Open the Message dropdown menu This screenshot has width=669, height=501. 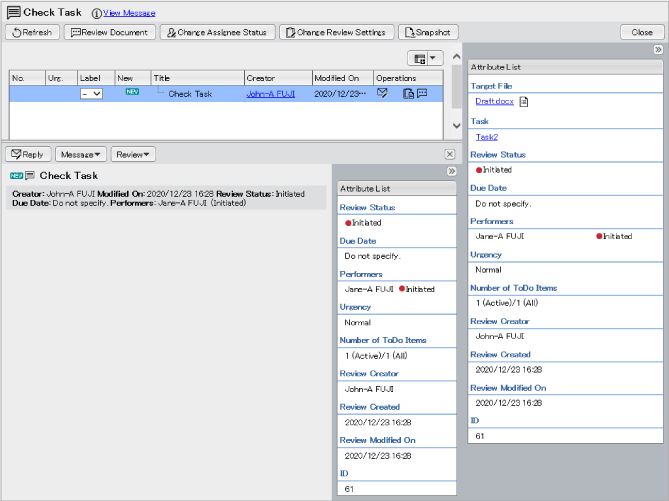[82, 154]
